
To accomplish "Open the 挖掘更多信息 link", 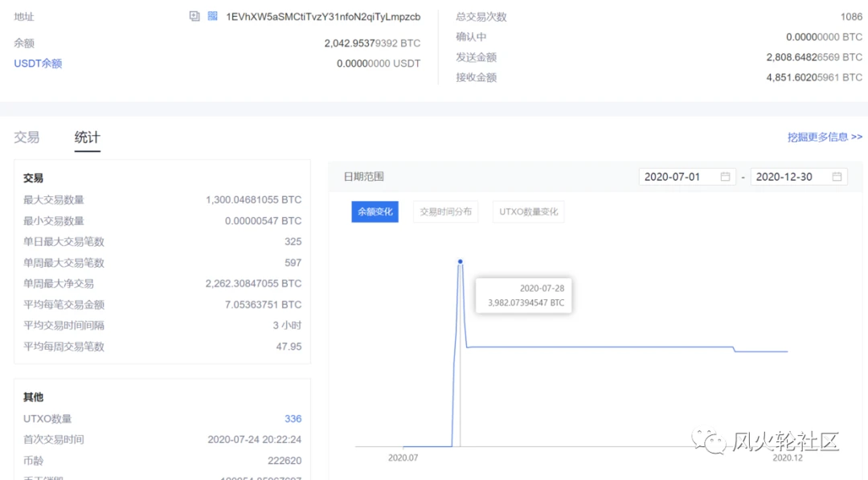I will coord(825,137).
